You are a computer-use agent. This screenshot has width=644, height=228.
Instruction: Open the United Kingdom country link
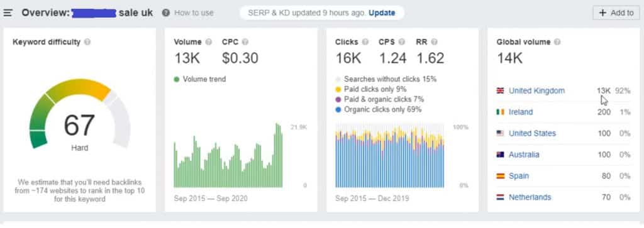point(536,90)
